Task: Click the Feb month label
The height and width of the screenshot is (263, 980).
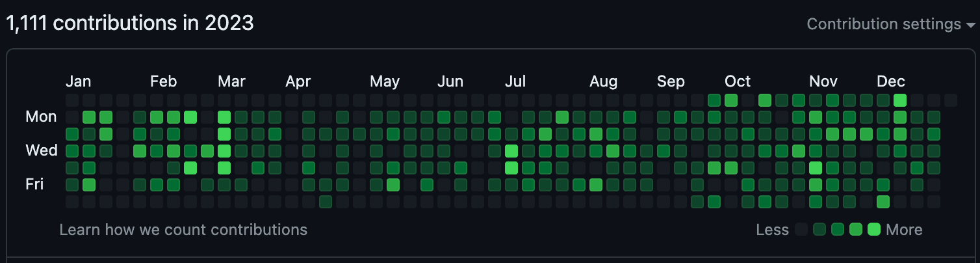Action: [163, 81]
